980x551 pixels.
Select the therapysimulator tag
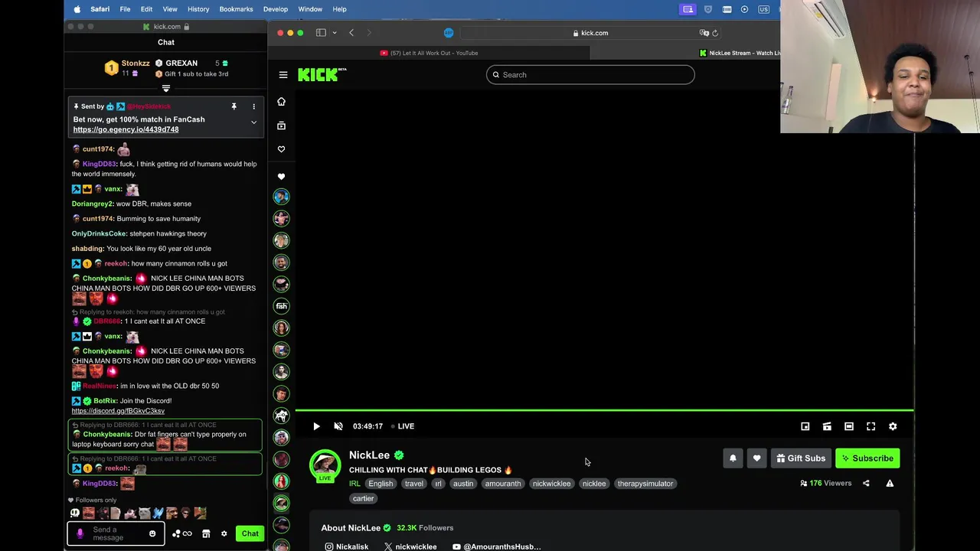point(645,484)
